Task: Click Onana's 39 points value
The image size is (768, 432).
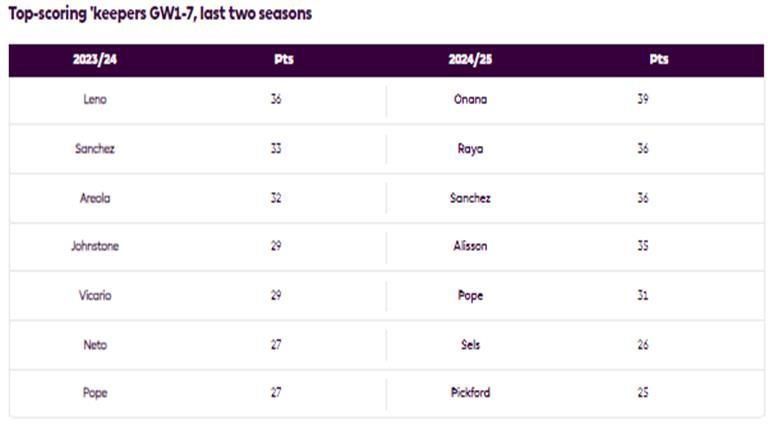Action: coord(643,100)
